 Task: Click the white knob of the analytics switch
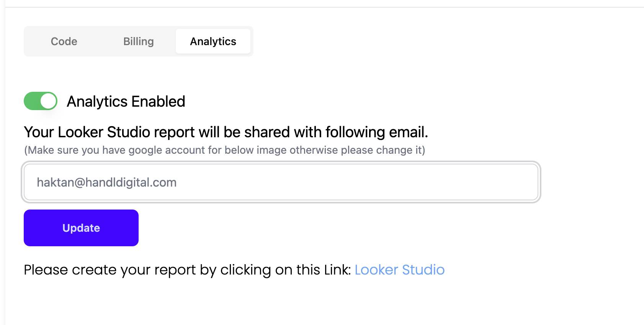pos(48,101)
